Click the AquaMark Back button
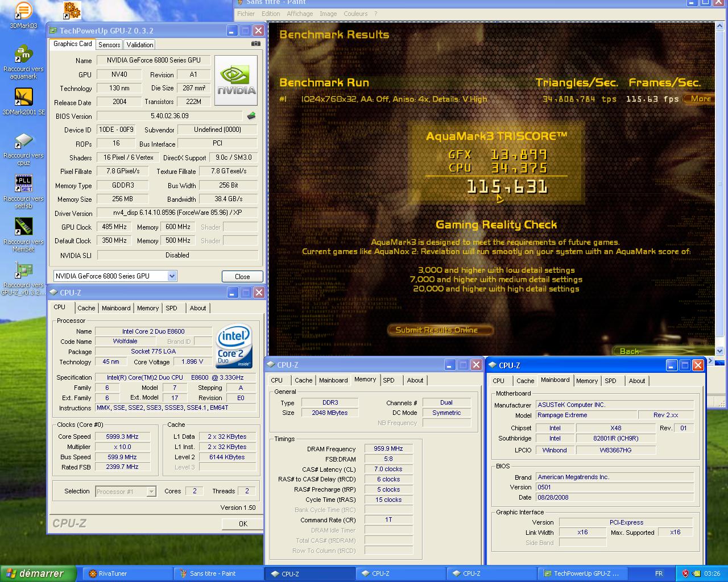 (629, 351)
